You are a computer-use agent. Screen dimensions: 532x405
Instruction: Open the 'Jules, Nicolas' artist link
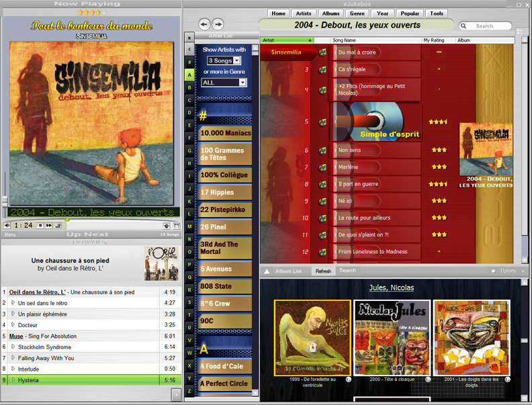391,288
